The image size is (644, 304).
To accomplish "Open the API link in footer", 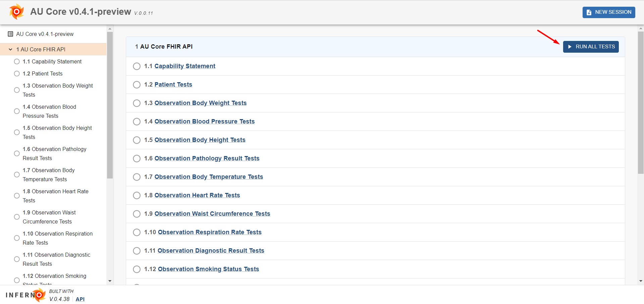I will 80,299.
